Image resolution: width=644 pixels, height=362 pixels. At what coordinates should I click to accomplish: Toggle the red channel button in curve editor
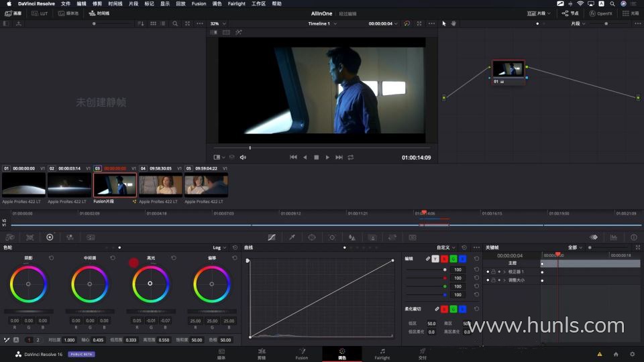(444, 259)
